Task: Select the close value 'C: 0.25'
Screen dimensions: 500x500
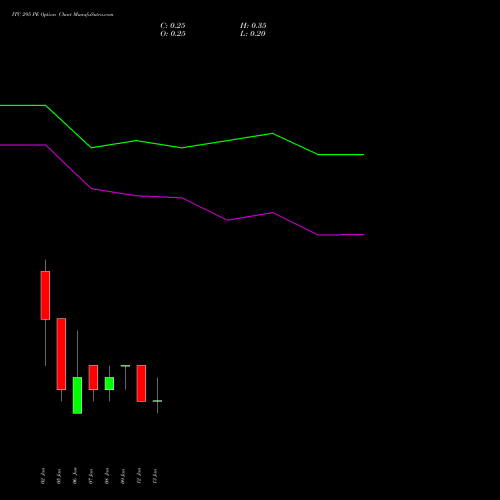Action: pyautogui.click(x=173, y=26)
